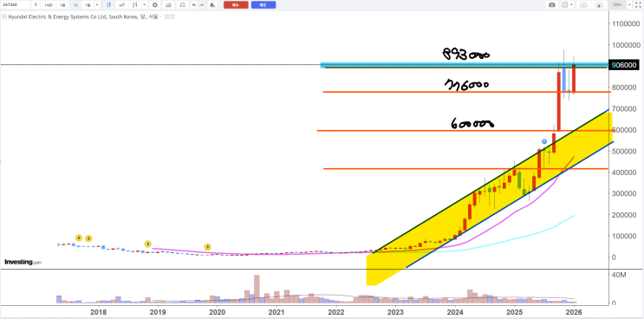
Task: Toggle the legend visibility box beside 서울
Action: [166, 16]
